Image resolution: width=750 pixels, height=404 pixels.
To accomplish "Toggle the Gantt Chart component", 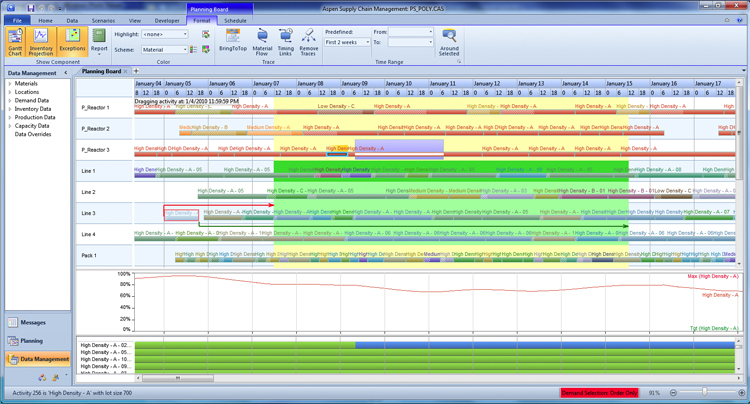I will click(x=16, y=41).
